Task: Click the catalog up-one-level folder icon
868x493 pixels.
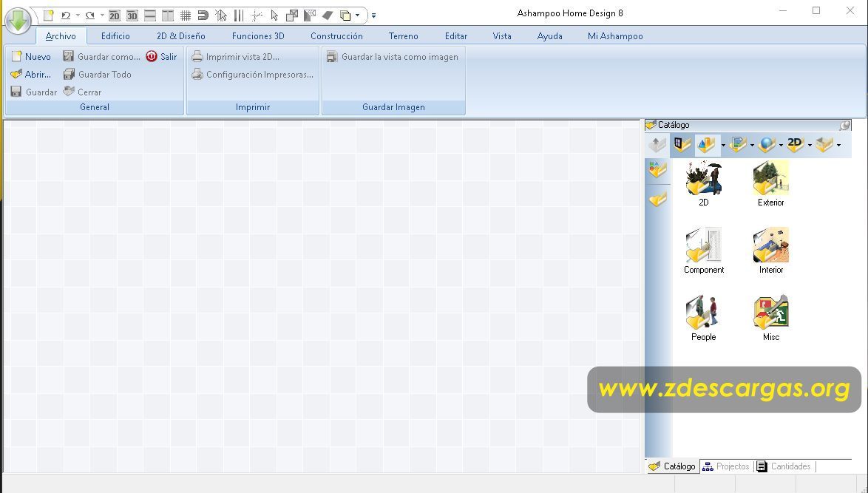Action: [x=657, y=145]
